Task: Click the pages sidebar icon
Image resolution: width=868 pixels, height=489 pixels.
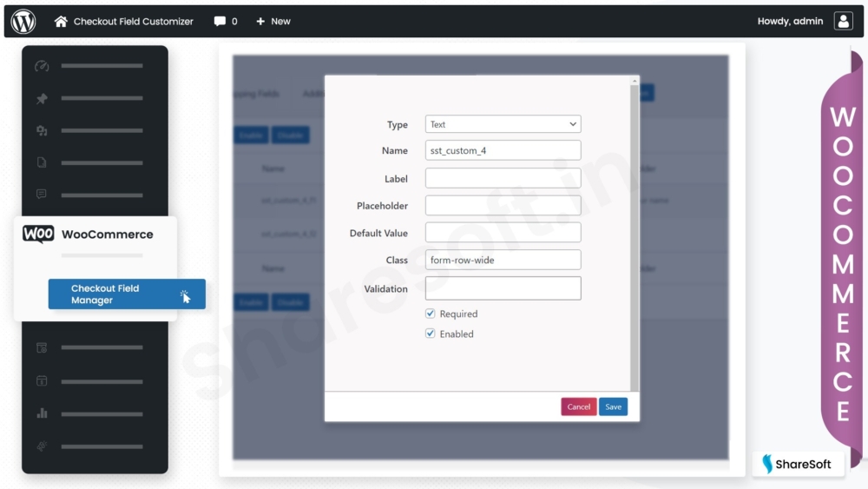Action: pos(42,162)
